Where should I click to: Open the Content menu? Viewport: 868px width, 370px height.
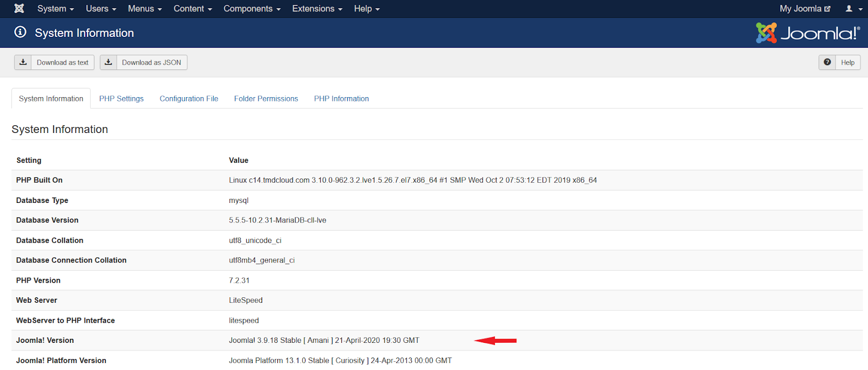click(193, 9)
